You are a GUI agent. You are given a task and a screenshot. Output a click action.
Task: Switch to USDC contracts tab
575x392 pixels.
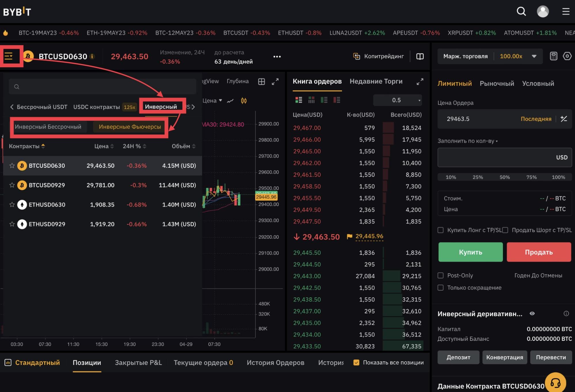pyautogui.click(x=97, y=107)
